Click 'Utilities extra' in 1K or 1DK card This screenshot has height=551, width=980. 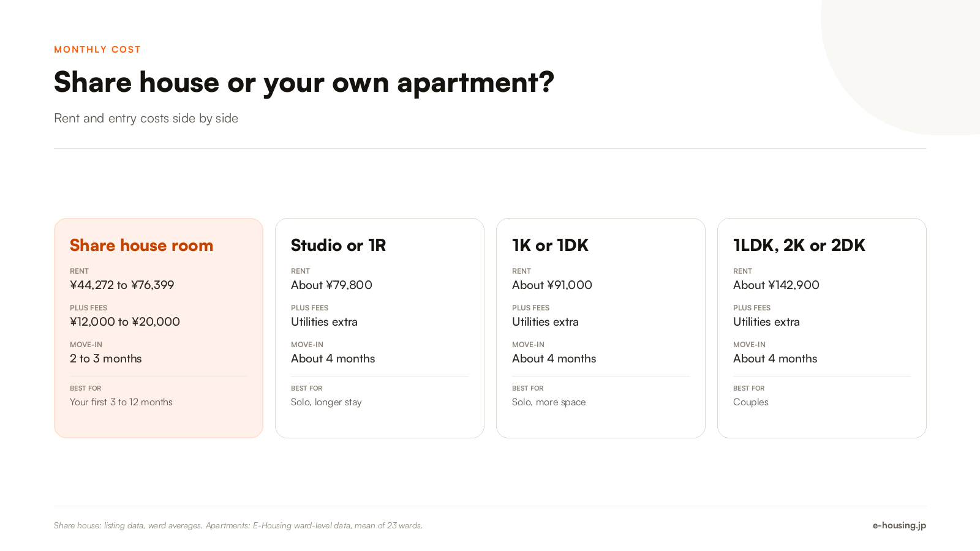(545, 321)
